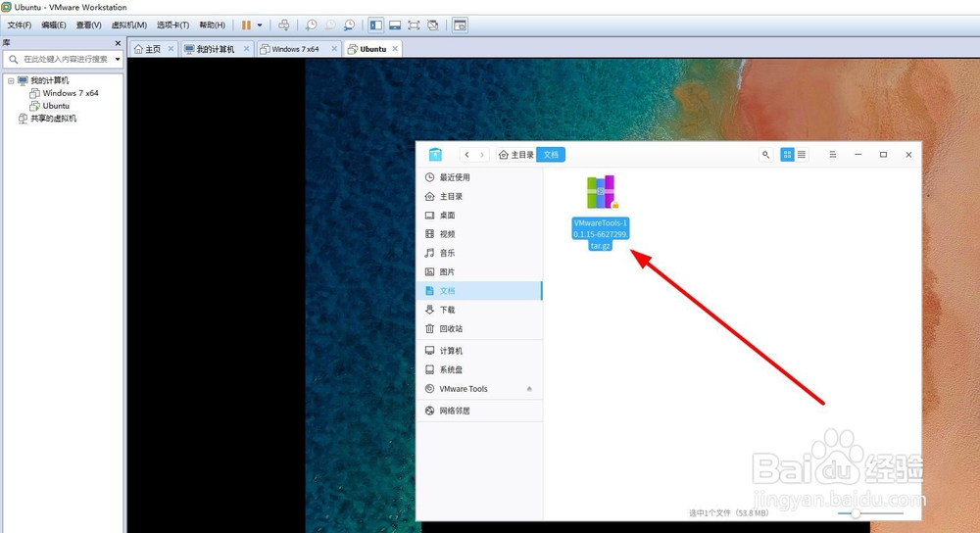Image resolution: width=980 pixels, height=533 pixels.
Task: Open 音乐 folder in the sidebar
Action: click(479, 253)
